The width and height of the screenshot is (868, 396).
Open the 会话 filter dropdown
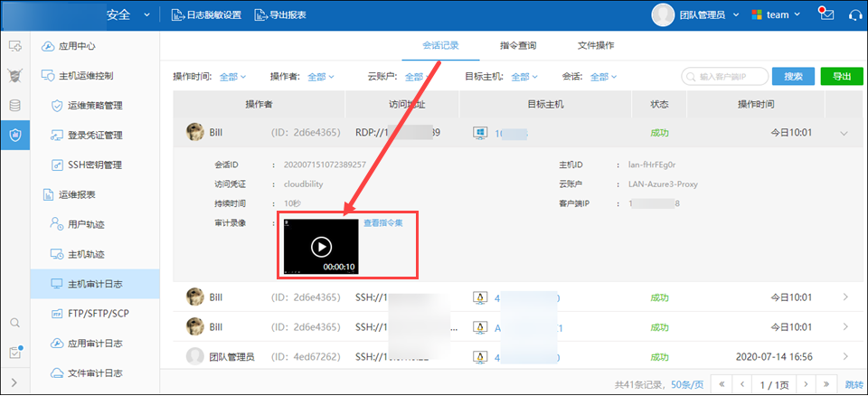click(603, 77)
